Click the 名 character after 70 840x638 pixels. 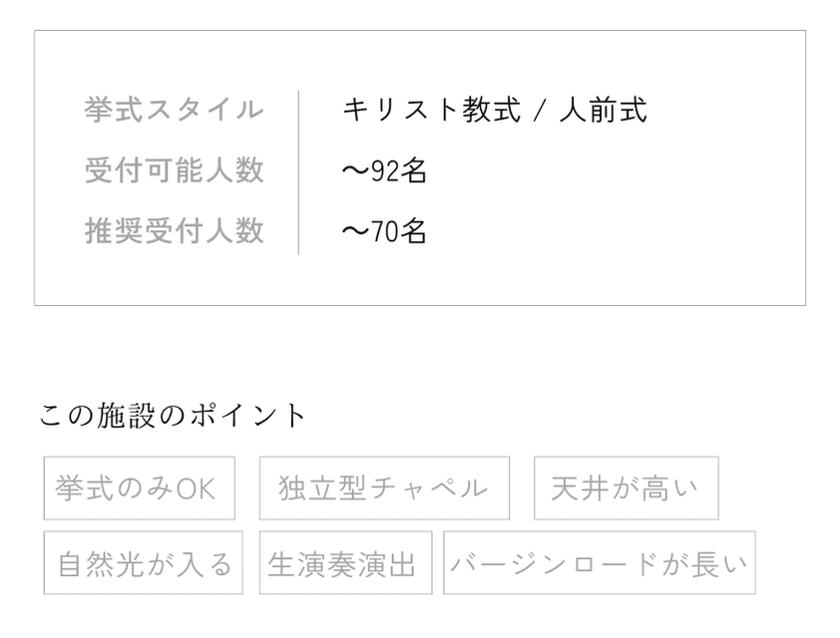[413, 231]
